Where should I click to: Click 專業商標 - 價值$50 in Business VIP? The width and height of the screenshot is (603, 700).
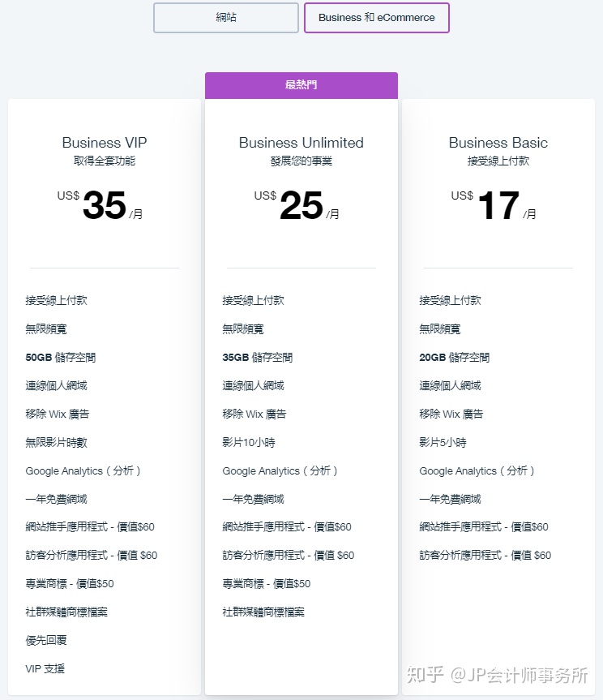coord(70,584)
